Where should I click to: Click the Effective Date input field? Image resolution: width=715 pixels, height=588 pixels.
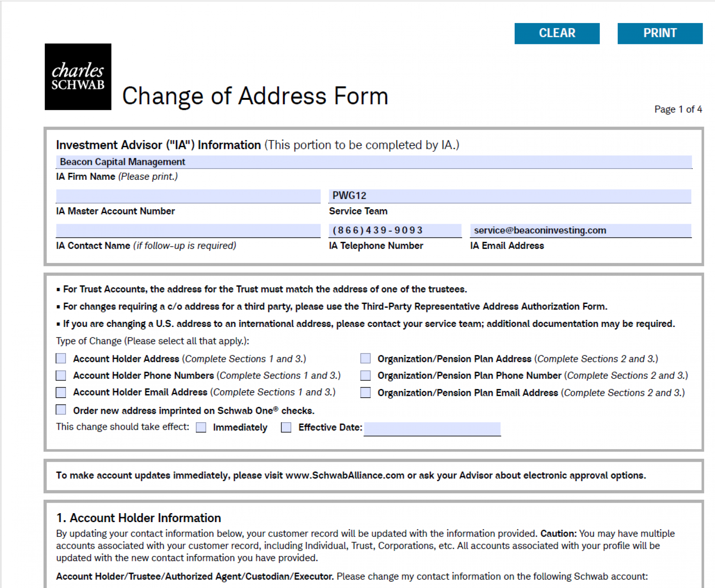[x=432, y=429]
